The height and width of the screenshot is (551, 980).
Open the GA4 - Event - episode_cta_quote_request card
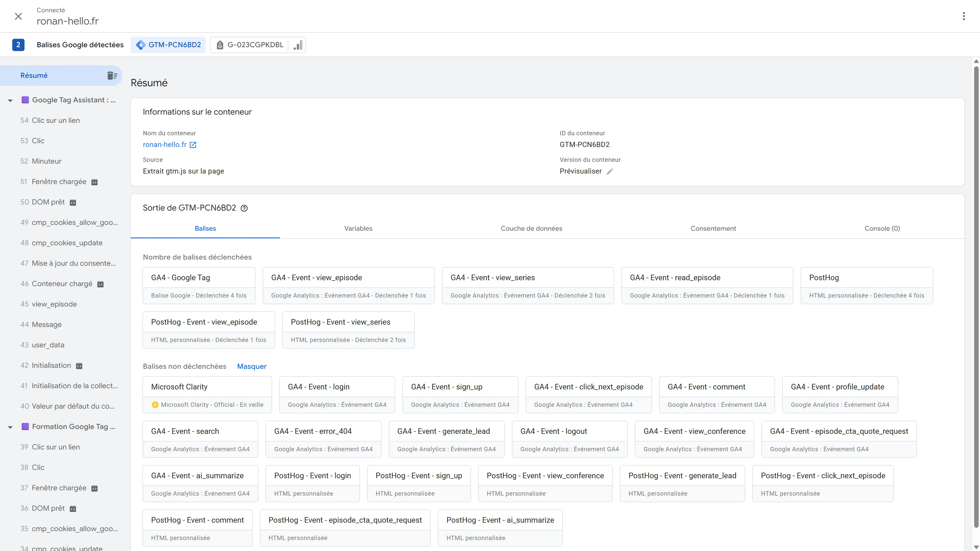click(x=839, y=439)
